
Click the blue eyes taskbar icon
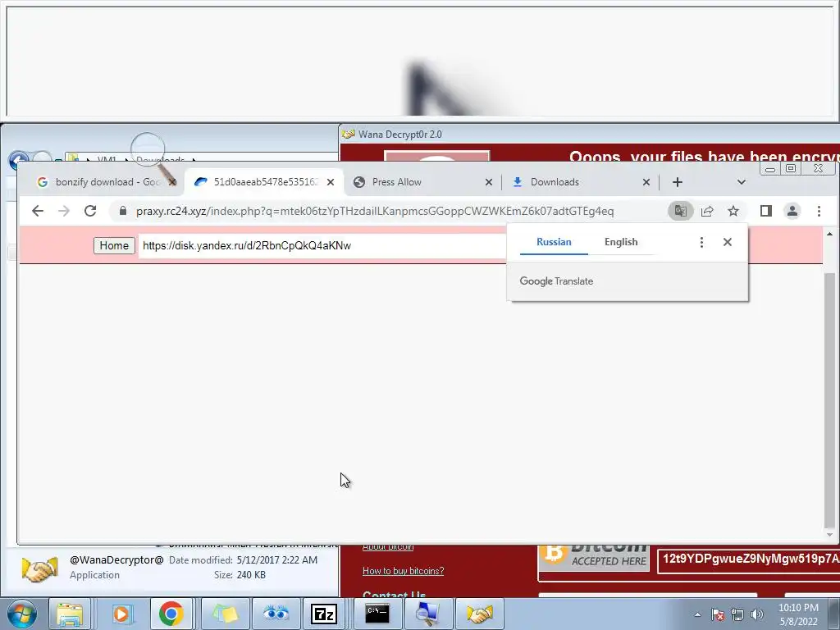click(x=276, y=614)
